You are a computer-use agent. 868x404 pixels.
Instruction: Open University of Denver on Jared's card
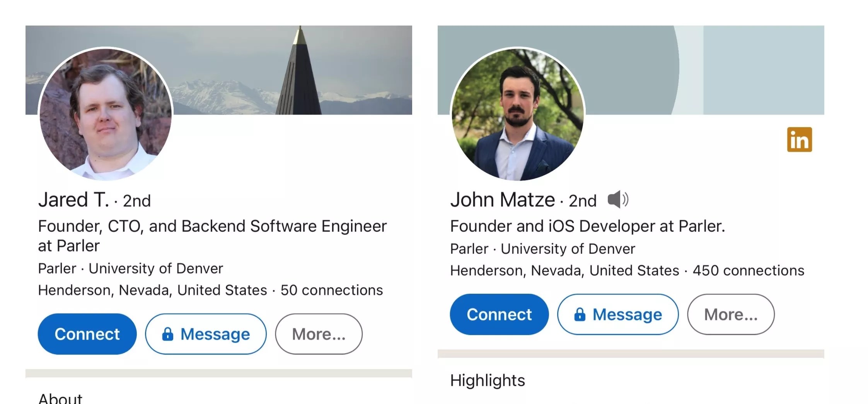coord(156,269)
